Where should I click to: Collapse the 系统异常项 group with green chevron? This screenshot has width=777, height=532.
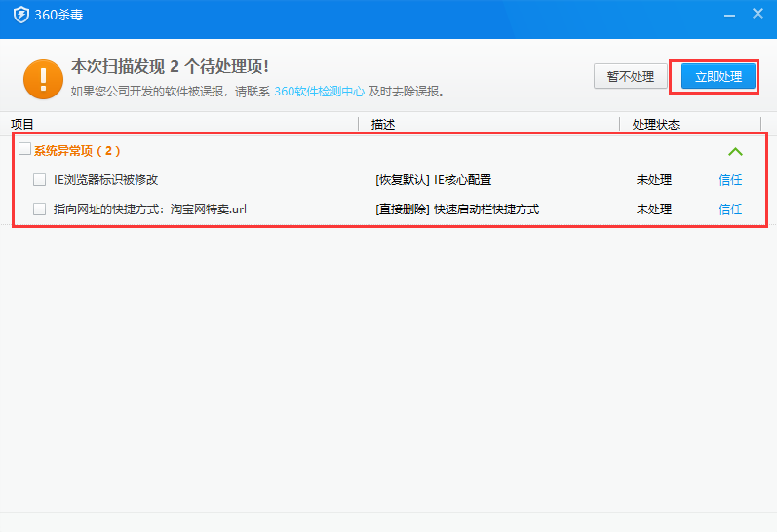[x=735, y=152]
